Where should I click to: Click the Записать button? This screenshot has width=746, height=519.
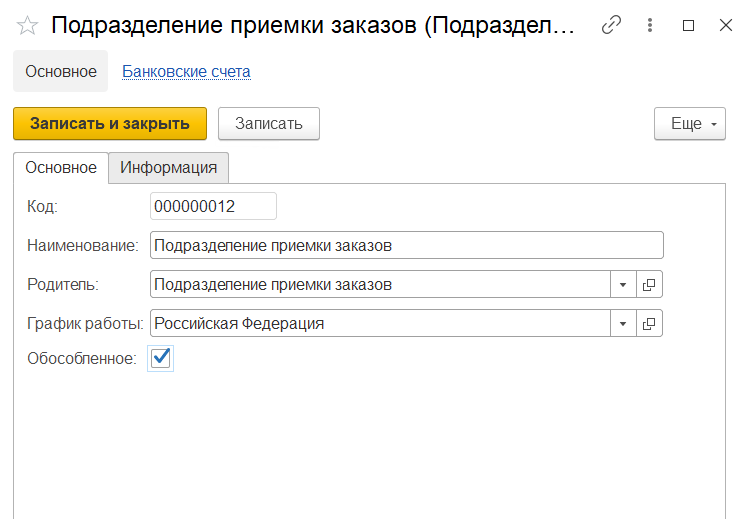pyautogui.click(x=268, y=124)
